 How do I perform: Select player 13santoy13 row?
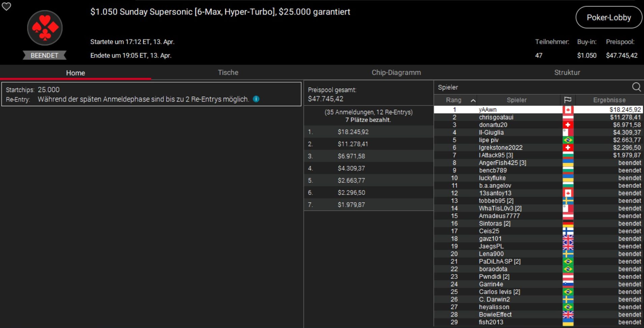point(538,193)
